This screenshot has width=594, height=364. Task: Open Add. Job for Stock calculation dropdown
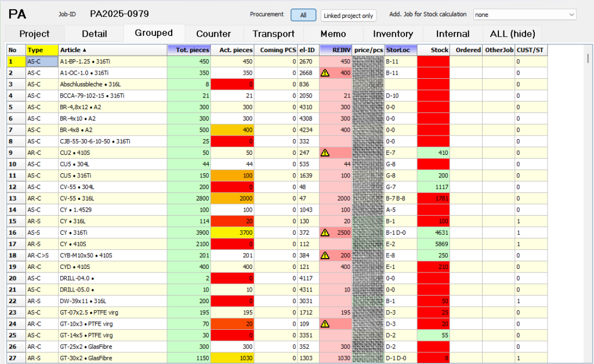524,14
